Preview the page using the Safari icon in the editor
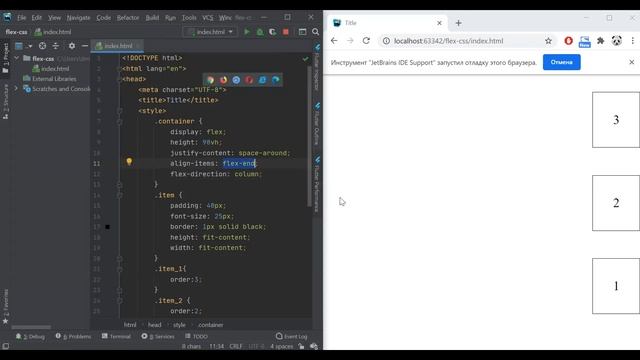 pos(236,80)
